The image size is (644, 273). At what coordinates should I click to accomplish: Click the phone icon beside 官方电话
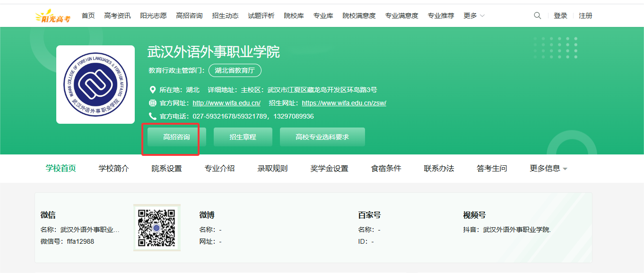(153, 116)
